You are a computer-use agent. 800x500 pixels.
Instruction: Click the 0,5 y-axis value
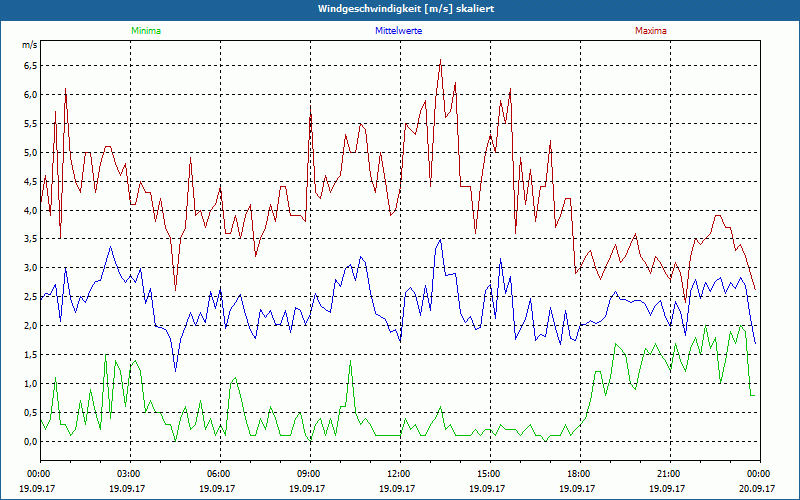(x=30, y=412)
